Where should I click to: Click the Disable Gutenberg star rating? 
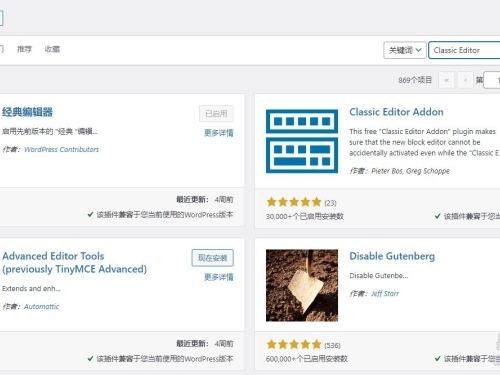294,344
